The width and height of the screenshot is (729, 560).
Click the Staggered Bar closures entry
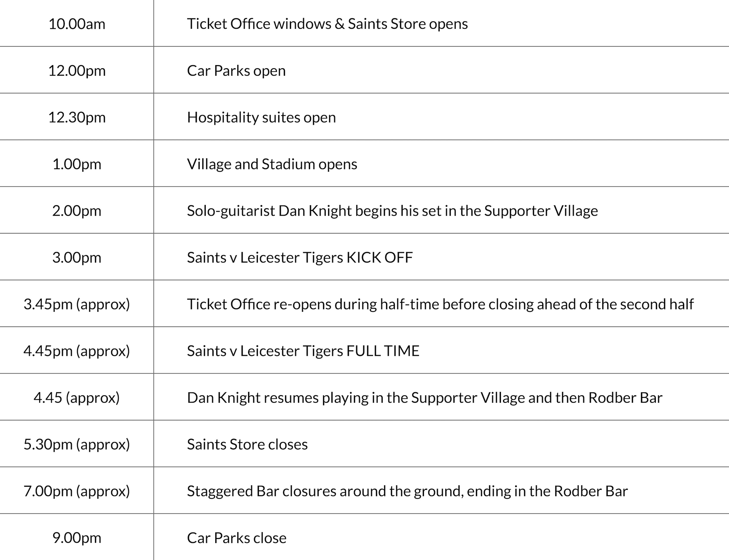(x=407, y=491)
